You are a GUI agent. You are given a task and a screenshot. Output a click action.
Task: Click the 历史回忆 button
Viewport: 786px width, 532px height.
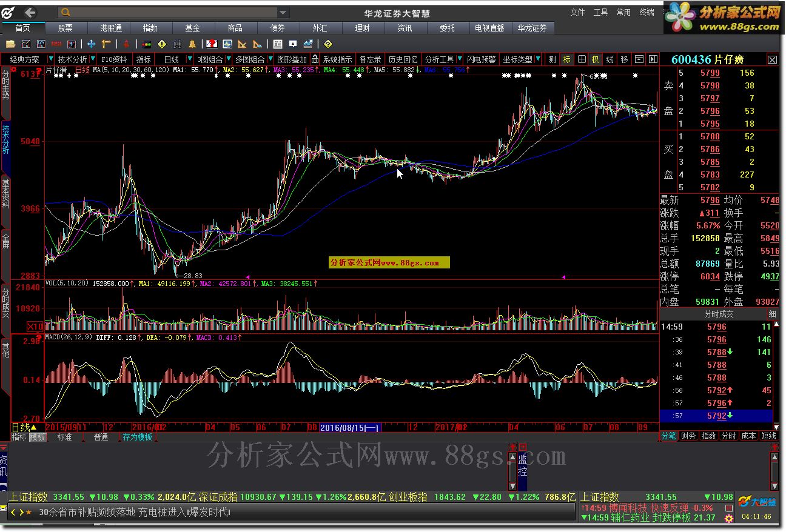[403, 59]
